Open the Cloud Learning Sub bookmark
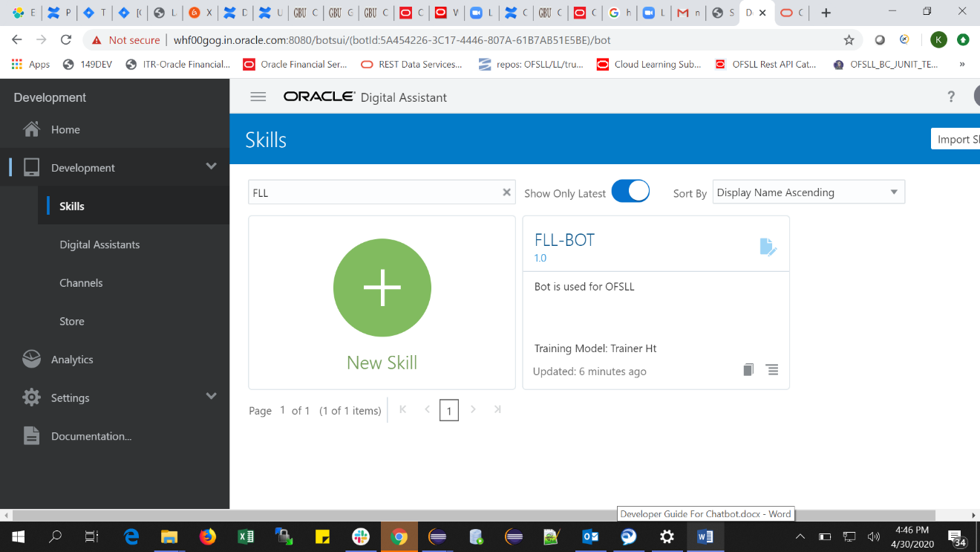Viewport: 980px width, 552px height. click(649, 65)
